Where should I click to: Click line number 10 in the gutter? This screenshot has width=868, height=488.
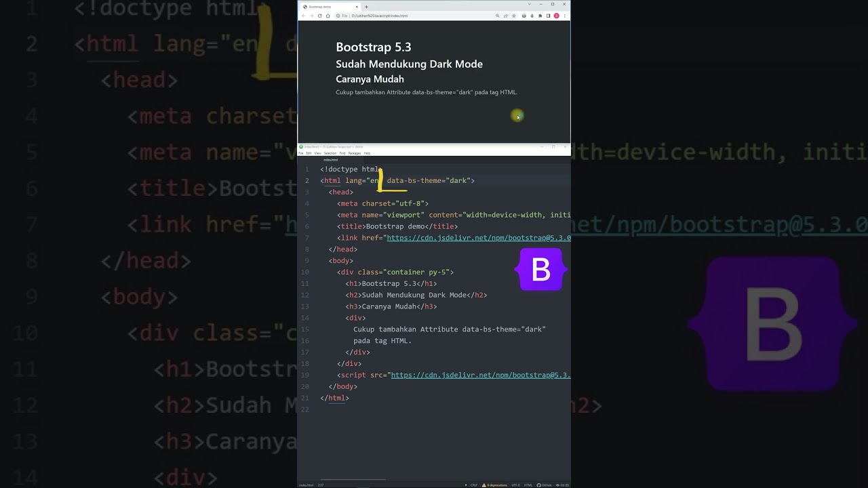[304, 272]
